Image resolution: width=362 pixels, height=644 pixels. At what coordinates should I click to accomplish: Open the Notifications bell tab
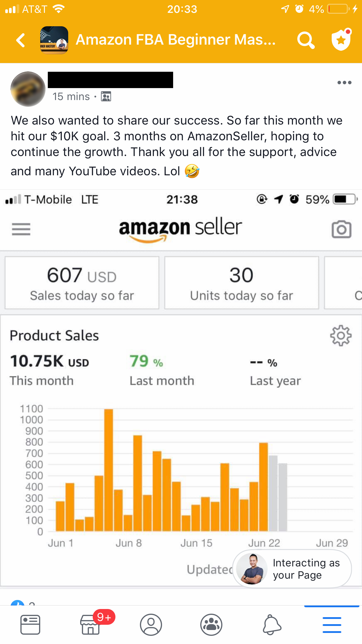pyautogui.click(x=272, y=625)
